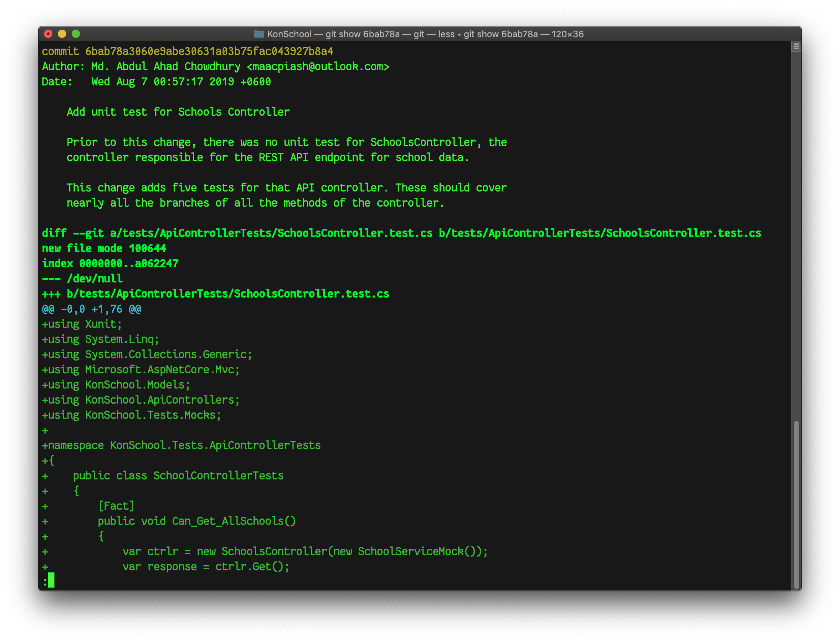Click the 'diff --git' header line
Viewport: 840px width, 642px height.
tap(401, 233)
